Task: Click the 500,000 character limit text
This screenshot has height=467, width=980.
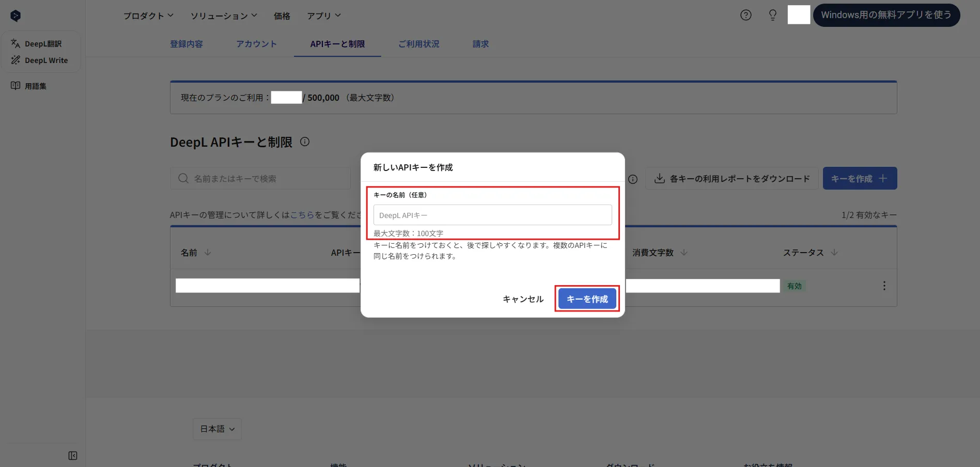Action: [x=323, y=98]
